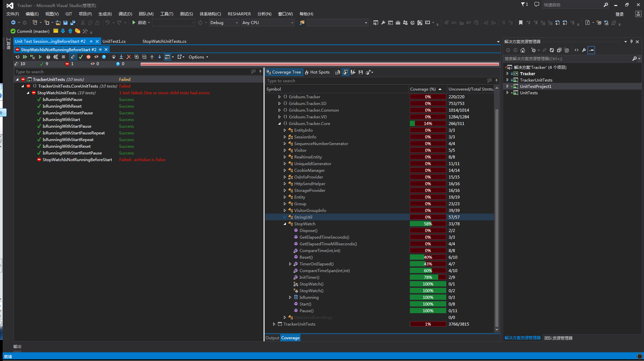The height and width of the screenshot is (361, 644).
Task: Toggle the output panel layout button in session toolbar
Action: [167, 57]
